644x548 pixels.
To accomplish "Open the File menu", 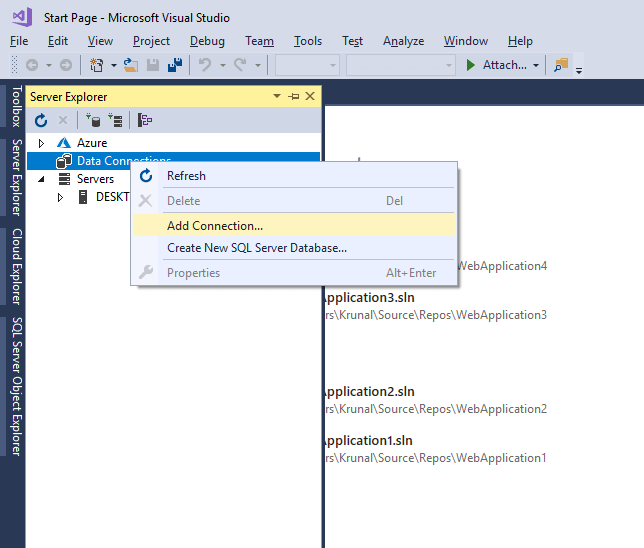I will [x=19, y=41].
